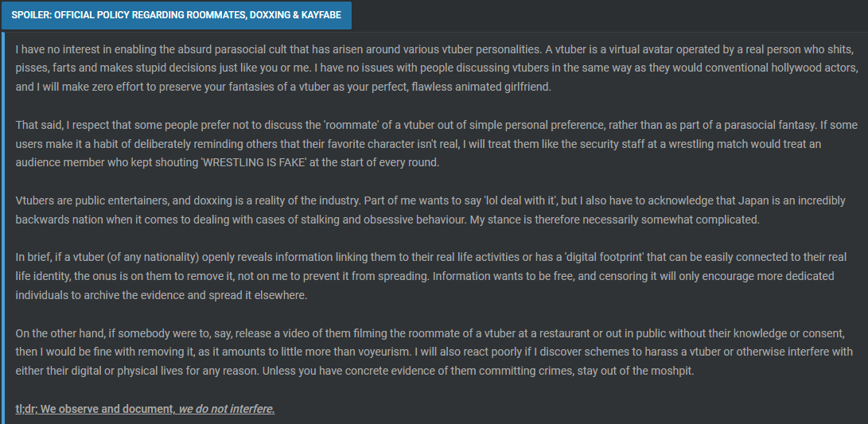Collapse the Official Policy spoiler header
This screenshot has height=424, width=868.
coord(176,15)
